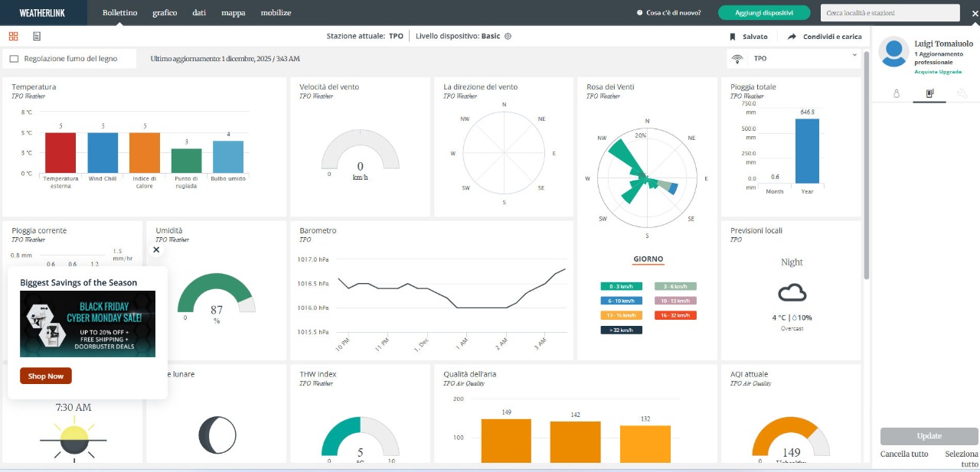Enable Regolazione fumo del legno checkbox

tap(14, 59)
